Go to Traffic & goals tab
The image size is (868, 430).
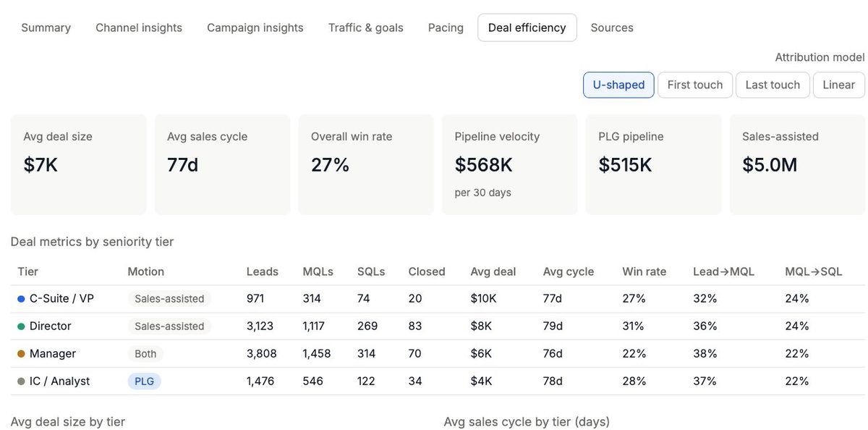click(366, 28)
